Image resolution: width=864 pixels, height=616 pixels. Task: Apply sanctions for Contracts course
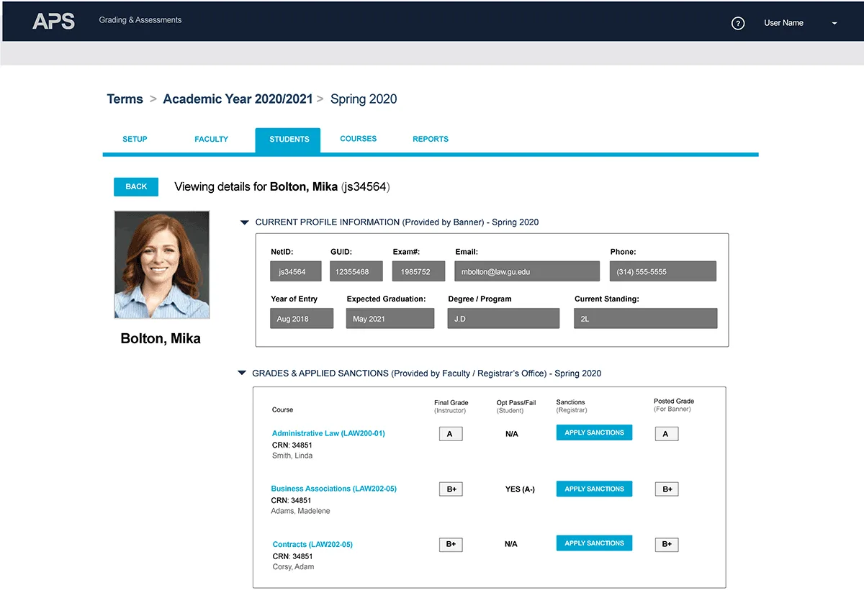(594, 543)
